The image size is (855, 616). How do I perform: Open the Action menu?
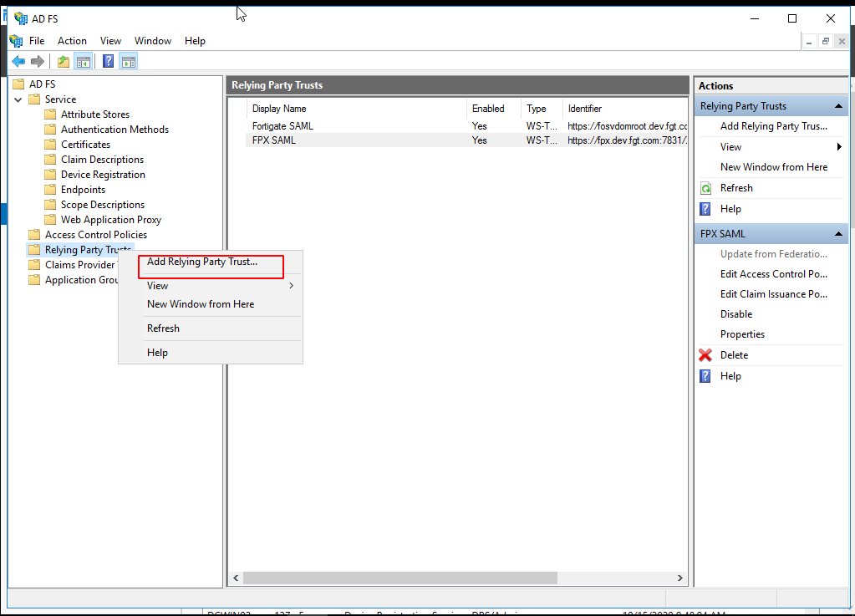click(72, 41)
